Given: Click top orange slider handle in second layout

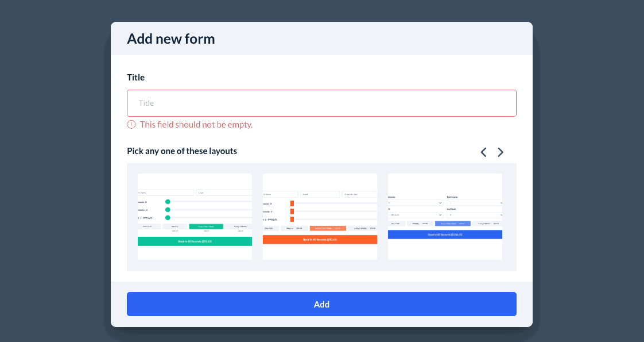Looking at the screenshot, I should tap(292, 203).
